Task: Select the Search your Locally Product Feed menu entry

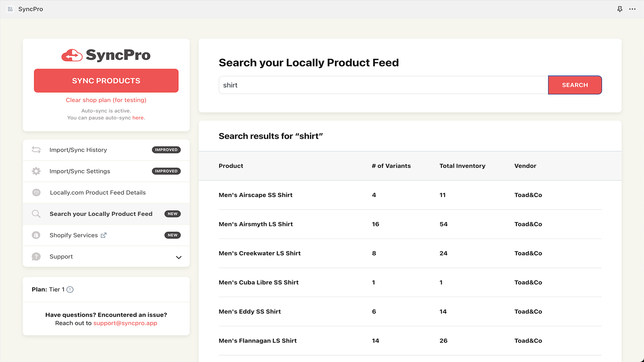Action: (x=101, y=214)
